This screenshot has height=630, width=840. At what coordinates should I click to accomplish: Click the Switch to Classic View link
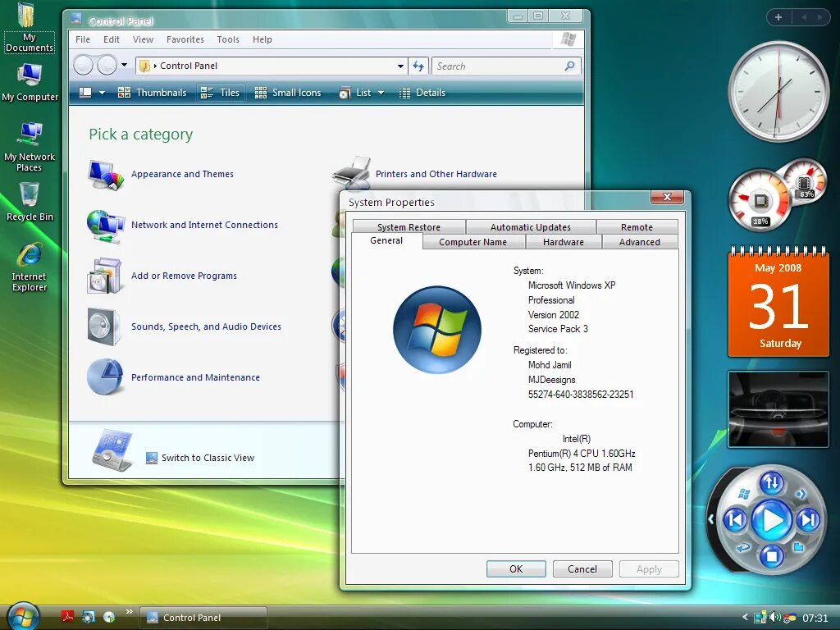click(208, 458)
